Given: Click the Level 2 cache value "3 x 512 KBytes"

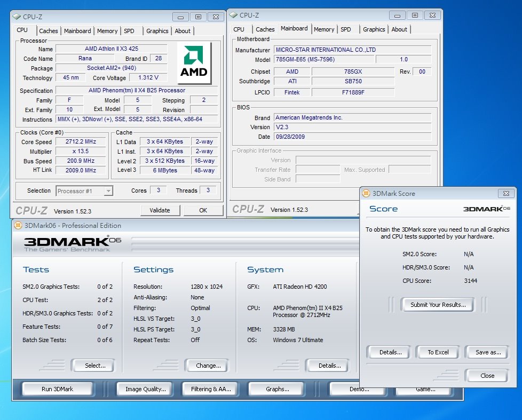Looking at the screenshot, I should pyautogui.click(x=165, y=161).
